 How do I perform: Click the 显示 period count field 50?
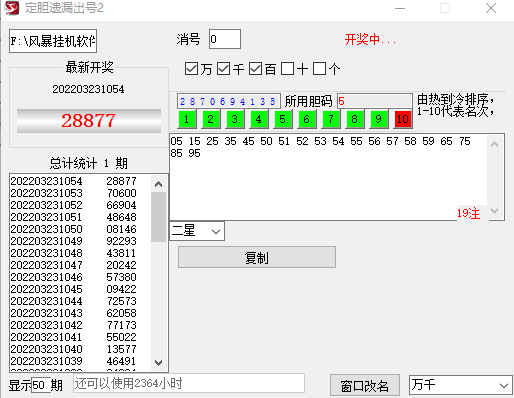coord(41,386)
